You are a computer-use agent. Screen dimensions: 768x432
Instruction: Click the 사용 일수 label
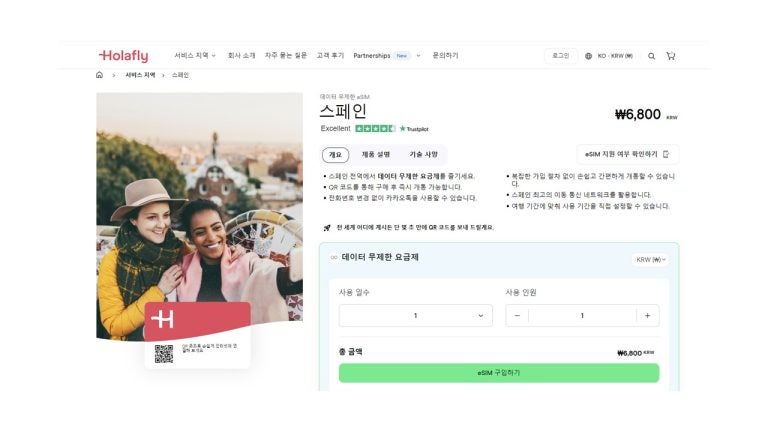pos(355,292)
